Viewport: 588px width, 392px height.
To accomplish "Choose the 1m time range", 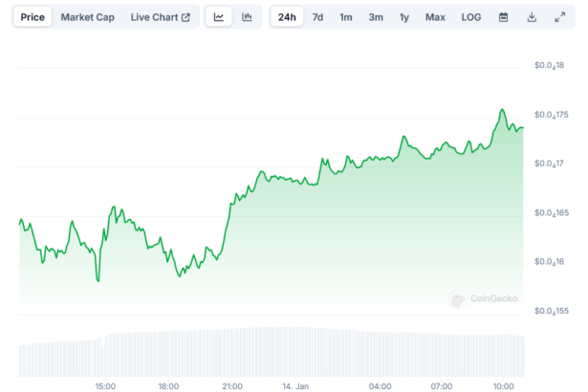I will pos(345,17).
